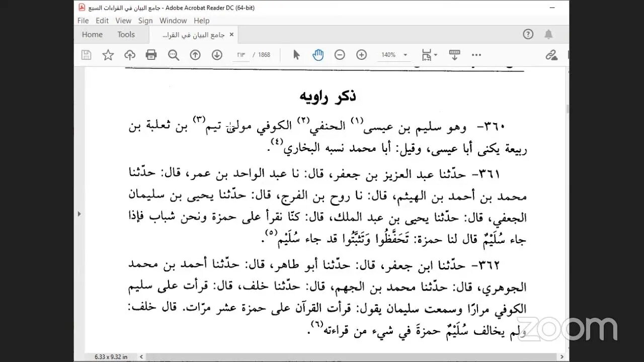Open the Find text magnifier tool
This screenshot has width=644, height=362.
(174, 55)
